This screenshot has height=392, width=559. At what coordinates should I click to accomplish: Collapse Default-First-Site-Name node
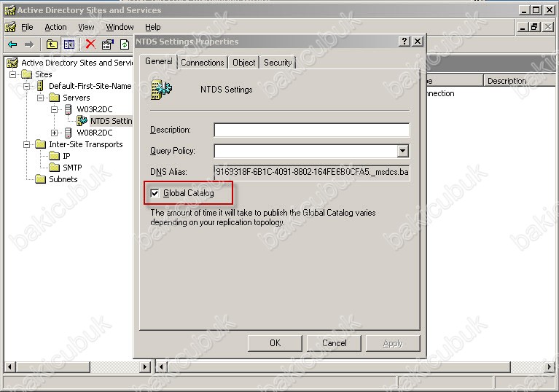[27, 86]
